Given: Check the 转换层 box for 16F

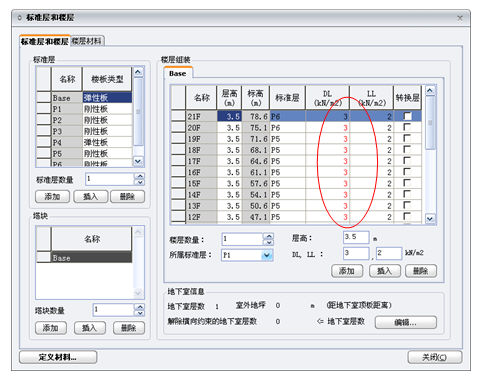Looking at the screenshot, I should click(x=407, y=172).
